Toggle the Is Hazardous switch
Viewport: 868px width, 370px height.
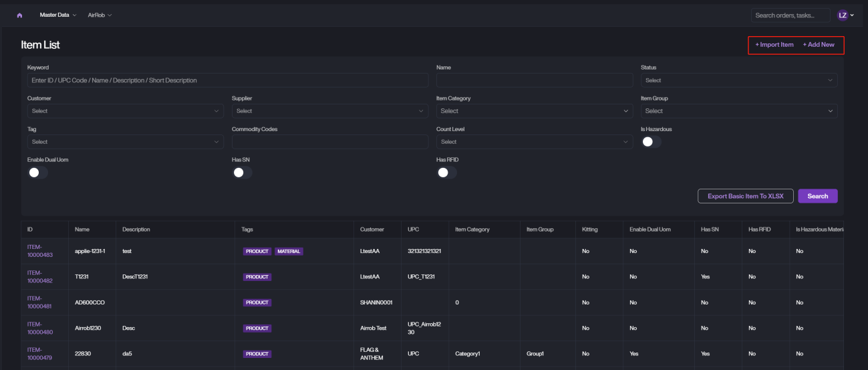pyautogui.click(x=652, y=142)
